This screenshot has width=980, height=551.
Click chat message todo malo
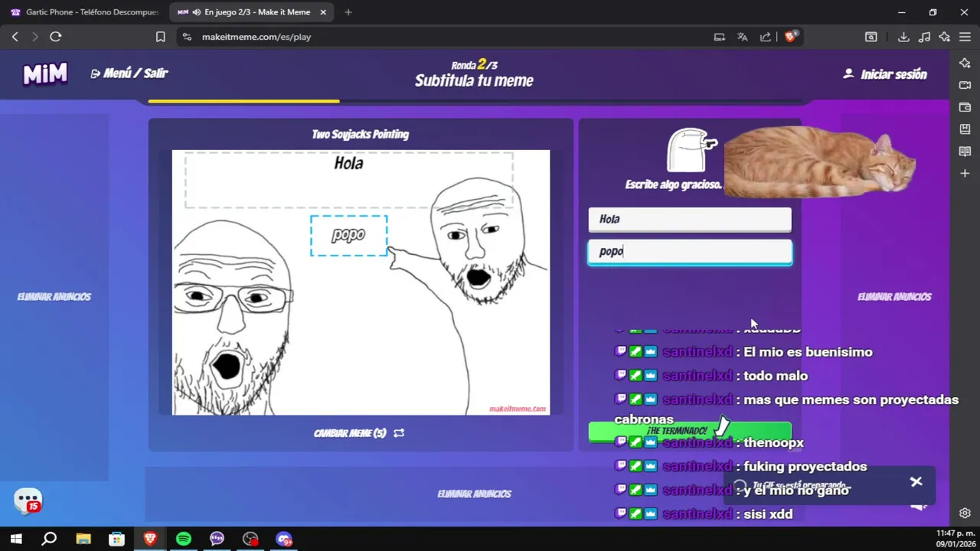tap(776, 376)
